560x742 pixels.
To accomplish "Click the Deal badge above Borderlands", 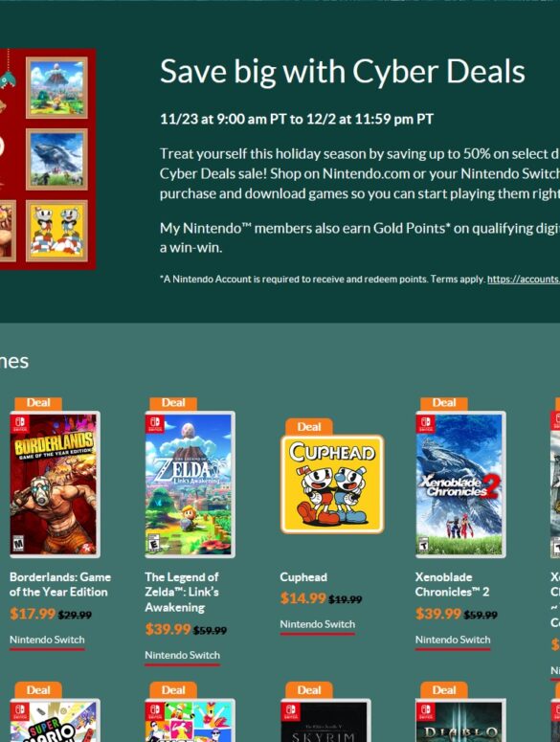I will pos(38,403).
